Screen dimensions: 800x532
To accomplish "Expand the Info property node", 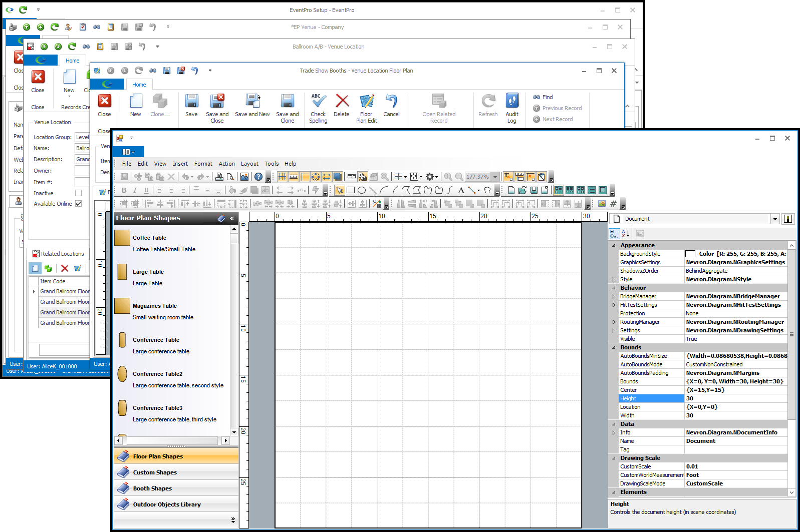I will [x=614, y=432].
